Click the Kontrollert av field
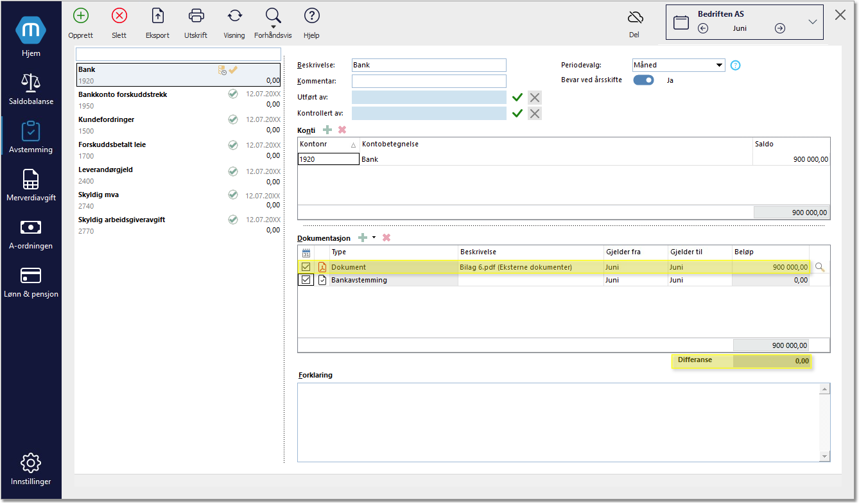The width and height of the screenshot is (859, 504). [429, 113]
